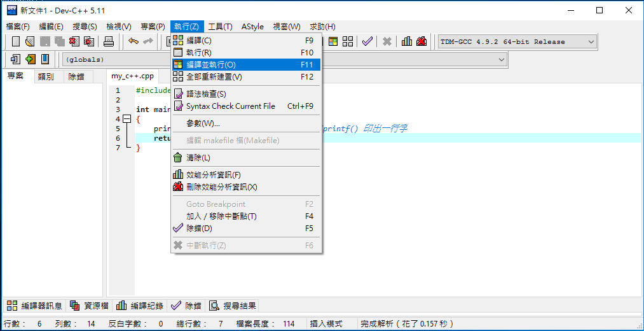Click the Debug checkmark toolbar icon
This screenshot has width=644, height=331.
367,41
